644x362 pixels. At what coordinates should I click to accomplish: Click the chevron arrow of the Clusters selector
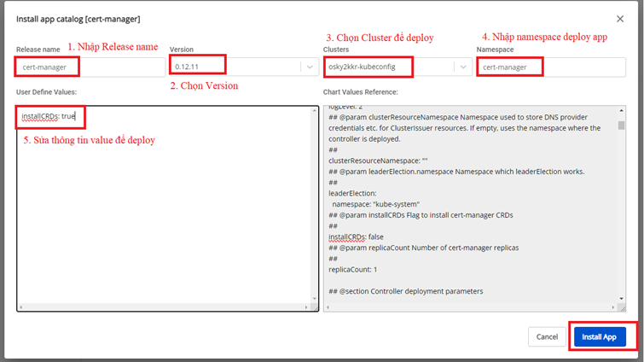click(461, 67)
